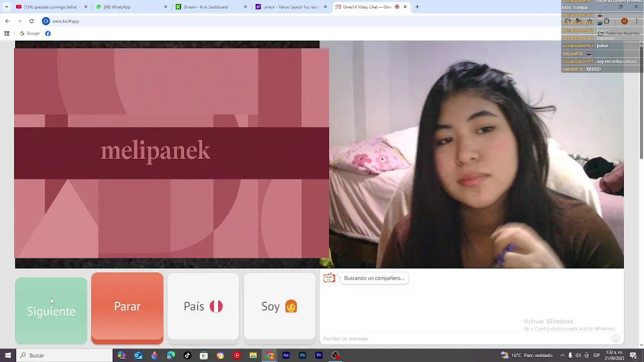Image resolution: width=644 pixels, height=362 pixels.
Task: Open the emoji picker in chat
Action: pos(616,338)
